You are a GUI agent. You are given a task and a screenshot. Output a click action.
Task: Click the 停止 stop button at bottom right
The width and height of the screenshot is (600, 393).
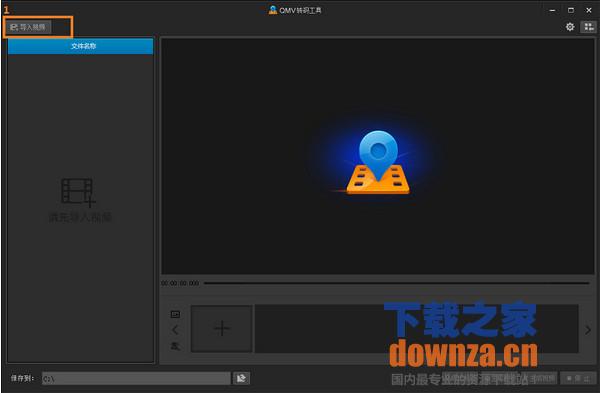tap(578, 378)
